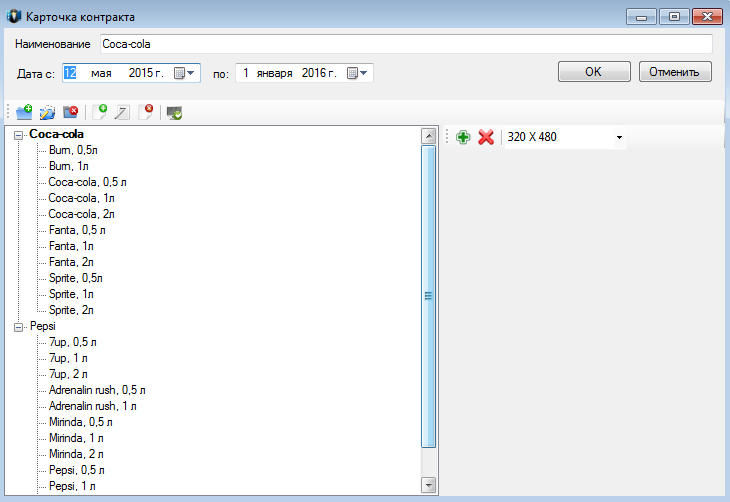Click the add folder toolbar icon
This screenshot has height=502, width=730.
24,112
